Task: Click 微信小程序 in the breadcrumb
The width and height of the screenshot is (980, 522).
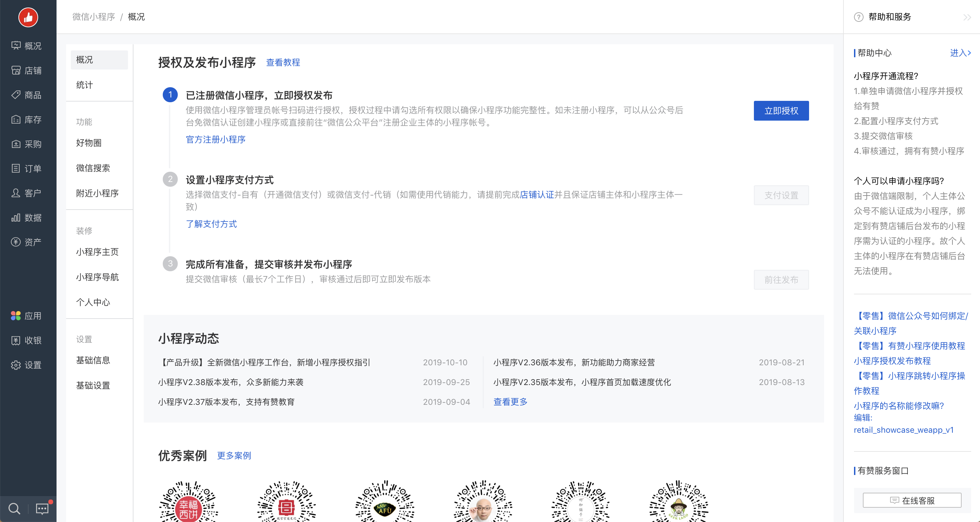Action: (94, 17)
